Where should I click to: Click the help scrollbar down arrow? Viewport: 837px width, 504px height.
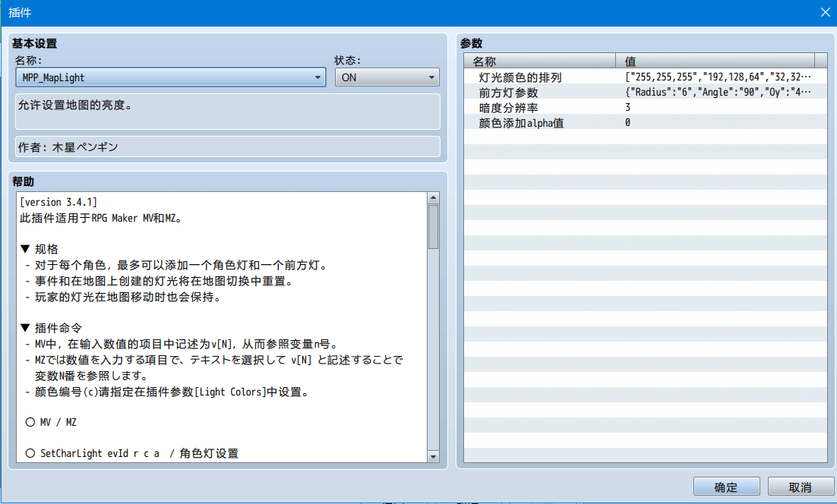[x=433, y=456]
